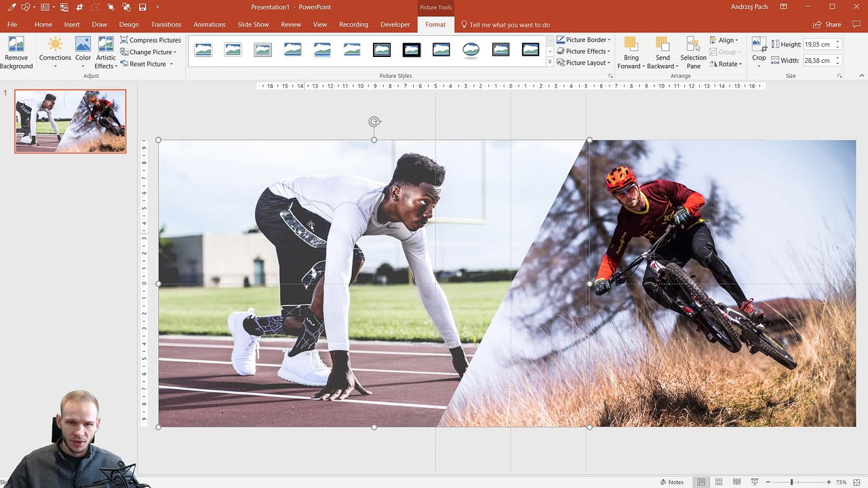Click the Tell me what you want to do box
Screen dimensions: 868x488
point(505,24)
